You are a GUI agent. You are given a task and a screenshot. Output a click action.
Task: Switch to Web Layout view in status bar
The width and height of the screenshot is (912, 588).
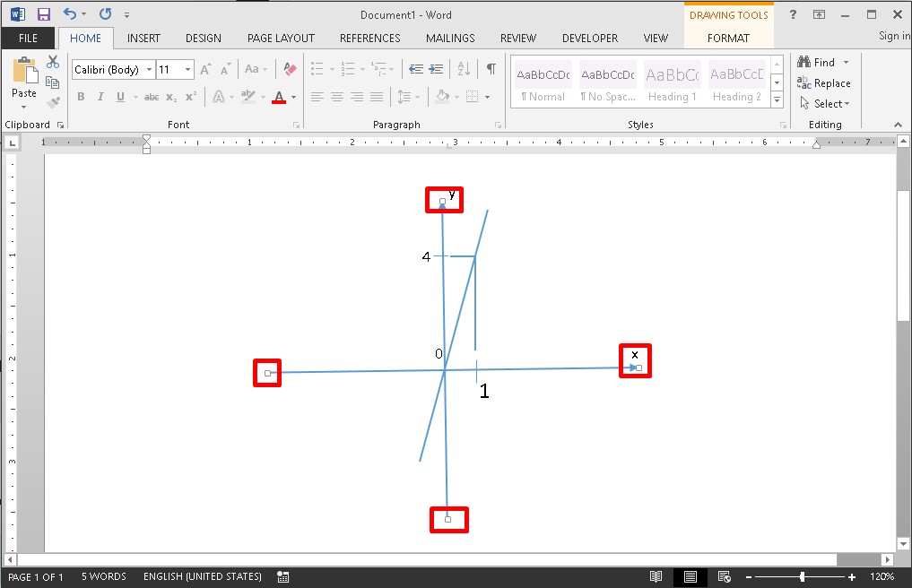click(x=724, y=576)
